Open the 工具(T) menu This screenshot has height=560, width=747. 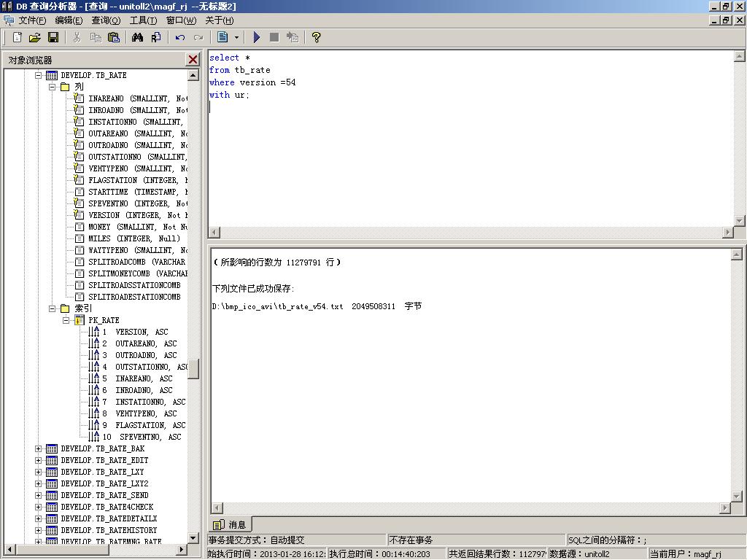pos(144,20)
